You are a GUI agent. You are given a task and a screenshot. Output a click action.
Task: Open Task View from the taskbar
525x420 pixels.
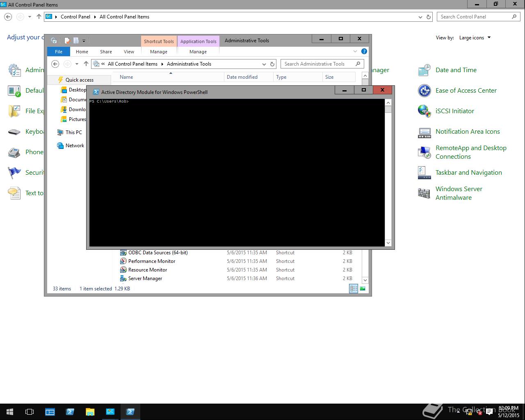[x=30, y=412]
